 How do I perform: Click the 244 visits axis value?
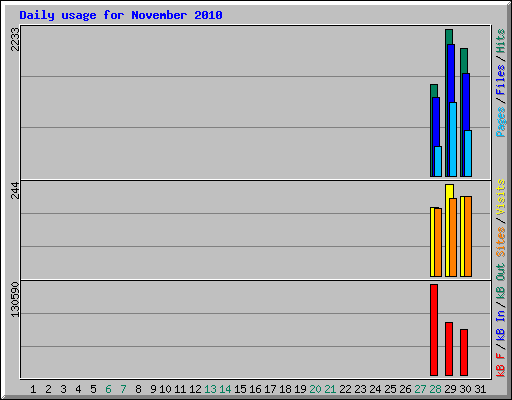coord(15,190)
